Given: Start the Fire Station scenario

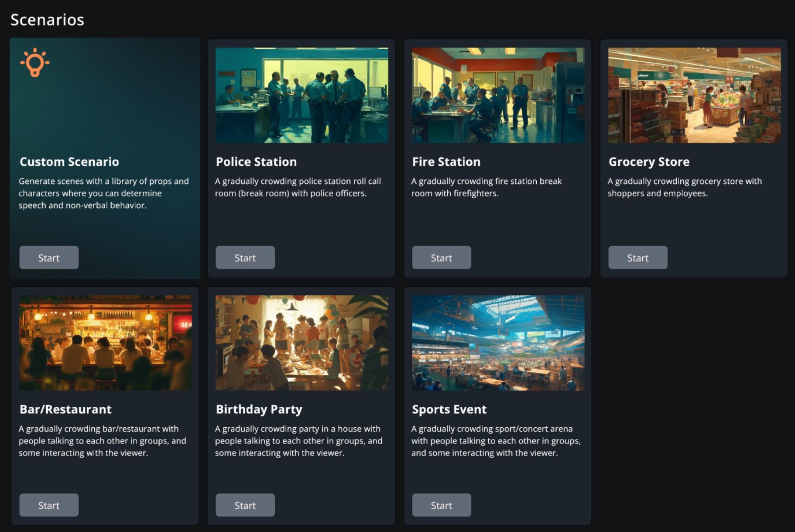Looking at the screenshot, I should (x=442, y=257).
